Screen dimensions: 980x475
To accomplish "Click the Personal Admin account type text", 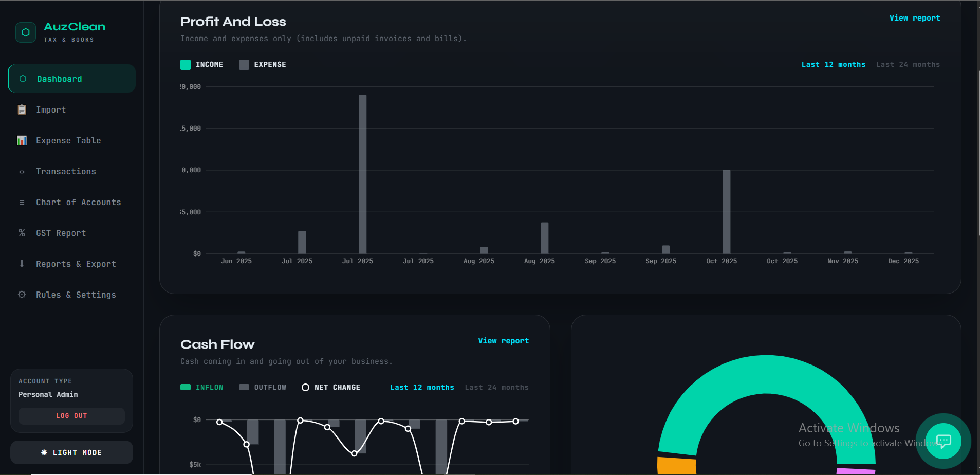I will coord(48,394).
